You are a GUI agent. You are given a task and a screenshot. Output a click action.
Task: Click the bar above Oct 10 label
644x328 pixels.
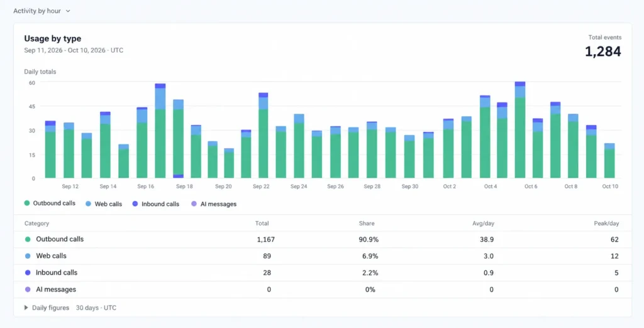609,160
